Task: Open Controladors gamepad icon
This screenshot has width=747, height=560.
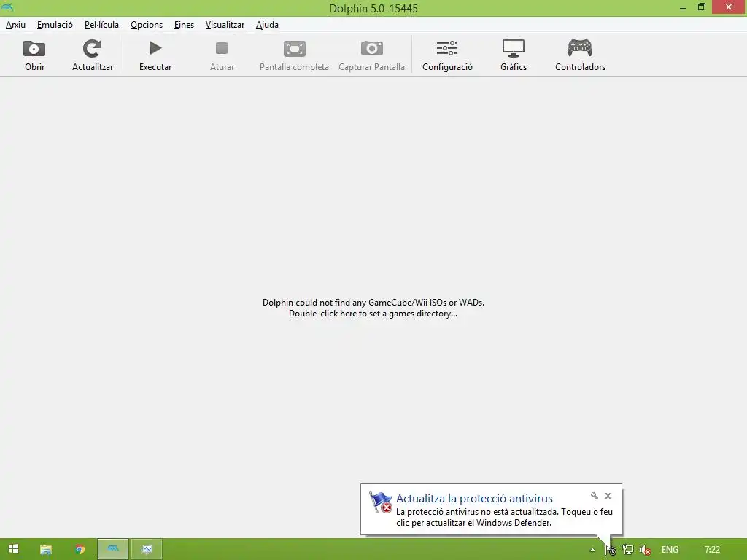Action: [x=580, y=48]
